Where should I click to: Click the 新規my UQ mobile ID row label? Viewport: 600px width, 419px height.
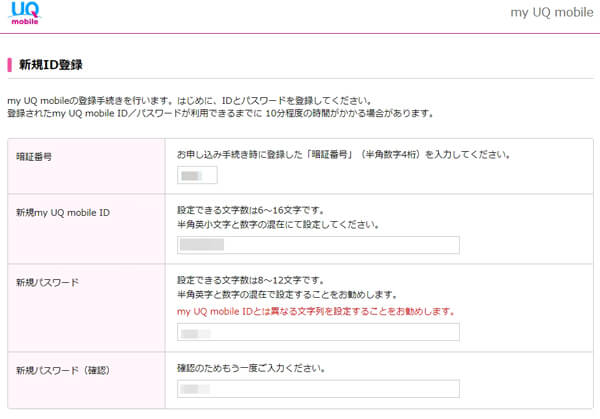tap(63, 212)
